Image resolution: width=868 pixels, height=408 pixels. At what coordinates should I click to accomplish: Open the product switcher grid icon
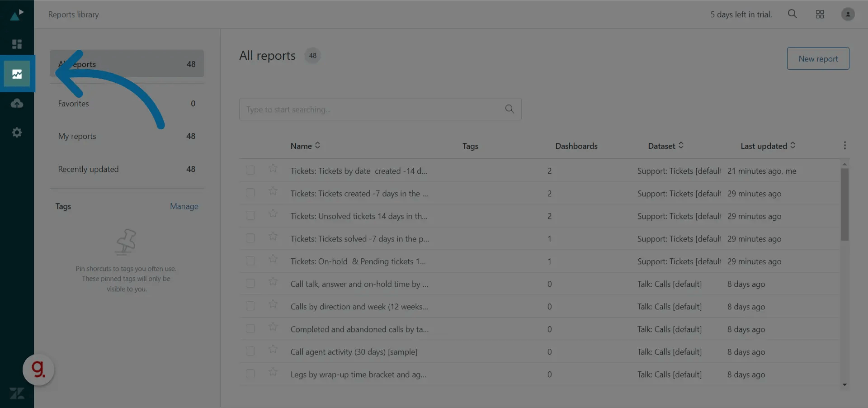tap(820, 14)
